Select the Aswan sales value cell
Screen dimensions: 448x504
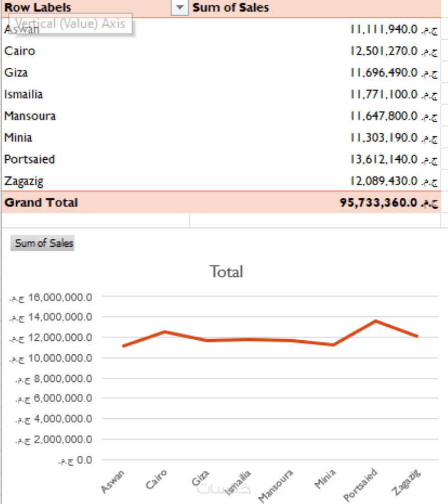[392, 29]
